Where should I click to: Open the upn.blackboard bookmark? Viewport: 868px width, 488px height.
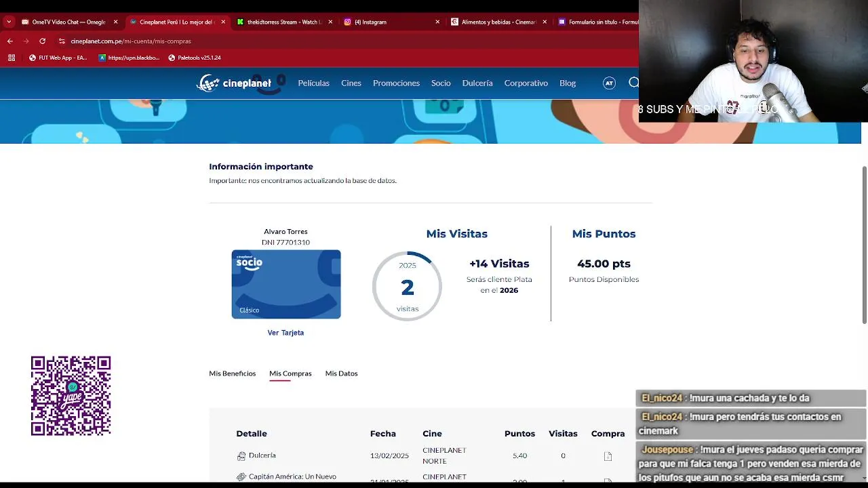(129, 58)
